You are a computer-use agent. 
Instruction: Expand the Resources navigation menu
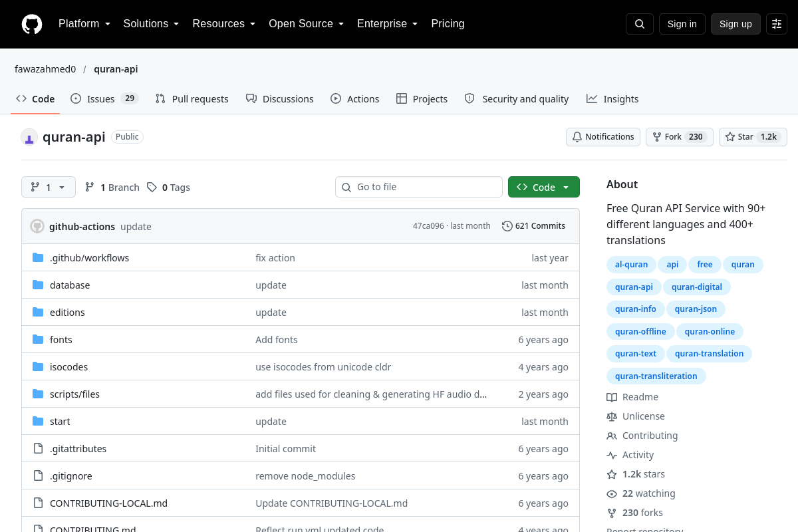pos(224,24)
